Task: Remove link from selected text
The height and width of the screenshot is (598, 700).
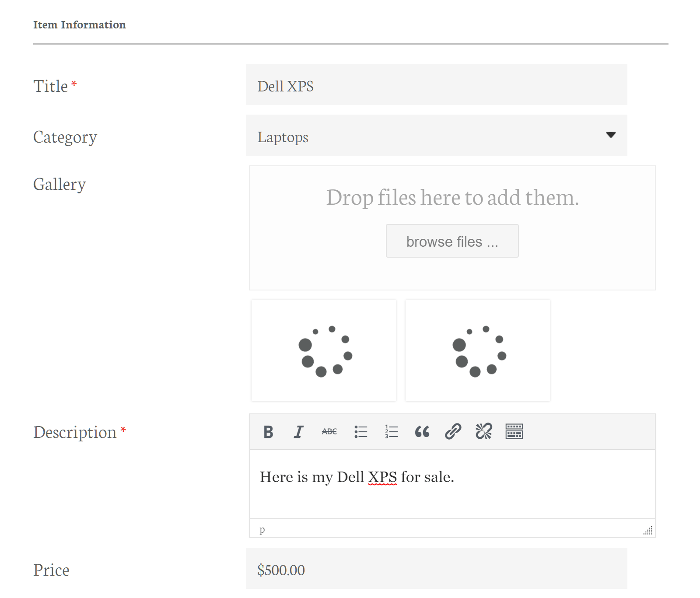Action: point(483,432)
